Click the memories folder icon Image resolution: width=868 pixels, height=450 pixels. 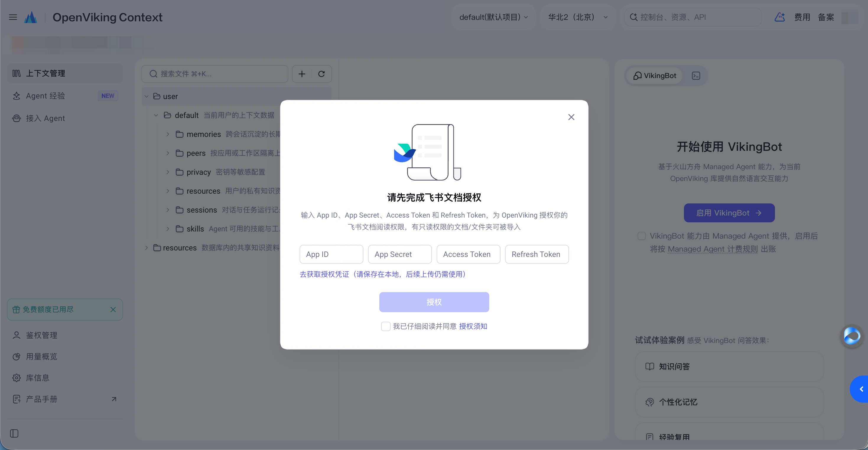click(x=180, y=134)
